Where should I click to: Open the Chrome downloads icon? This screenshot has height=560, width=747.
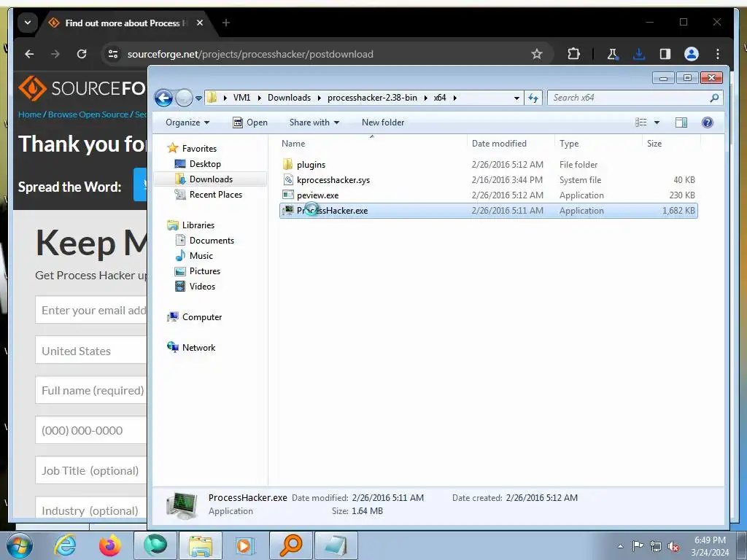639,54
